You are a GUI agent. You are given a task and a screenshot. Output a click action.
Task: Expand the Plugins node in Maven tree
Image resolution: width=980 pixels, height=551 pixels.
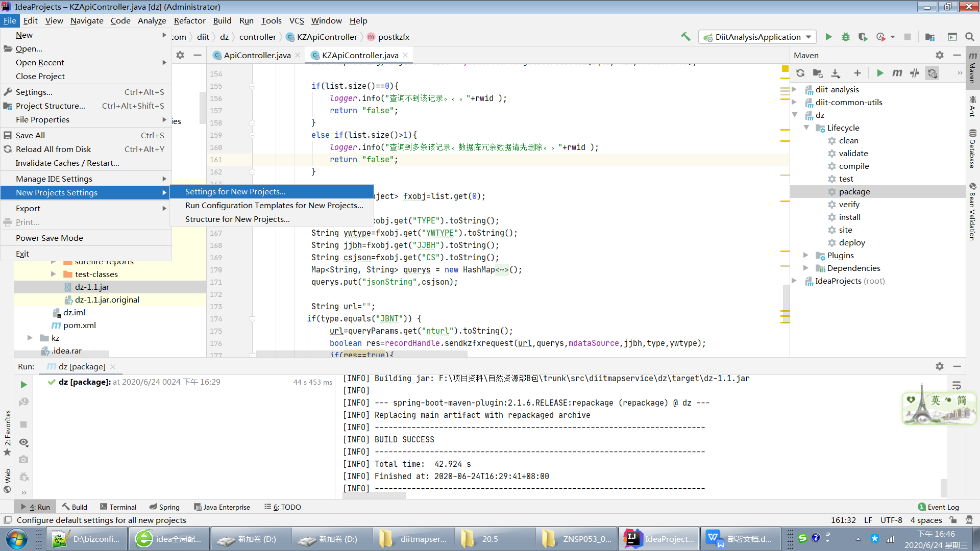(x=805, y=255)
